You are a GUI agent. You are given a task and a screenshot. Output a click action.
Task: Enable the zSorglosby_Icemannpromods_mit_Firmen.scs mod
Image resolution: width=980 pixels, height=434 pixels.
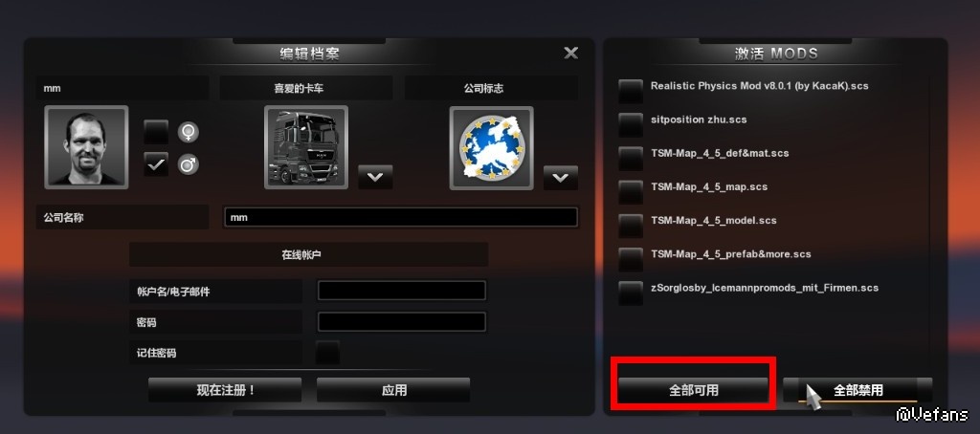tap(631, 293)
